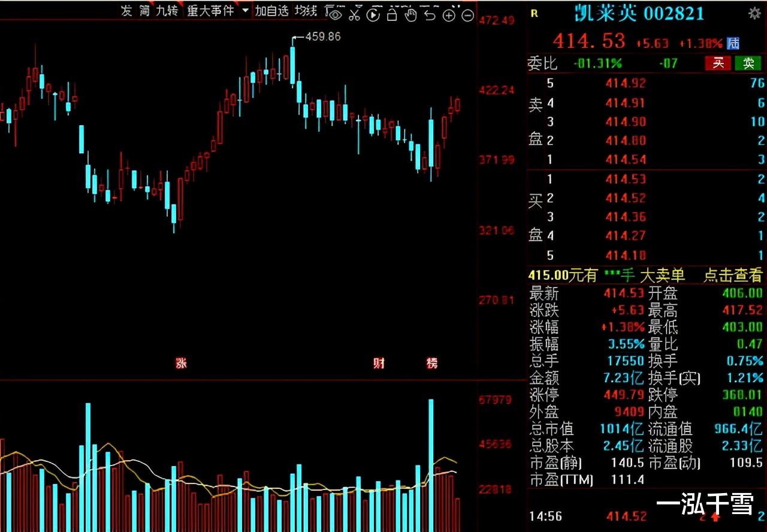Click the 发 toolbar item
Image resolution: width=767 pixels, height=532 pixels.
click(x=126, y=11)
